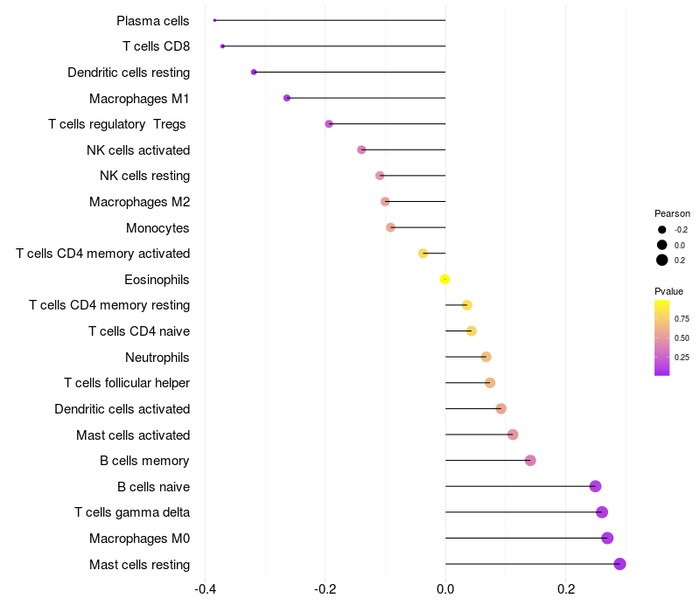700x612 pixels.
Task: Click the yellow Eosinophils point
Action: pos(444,280)
